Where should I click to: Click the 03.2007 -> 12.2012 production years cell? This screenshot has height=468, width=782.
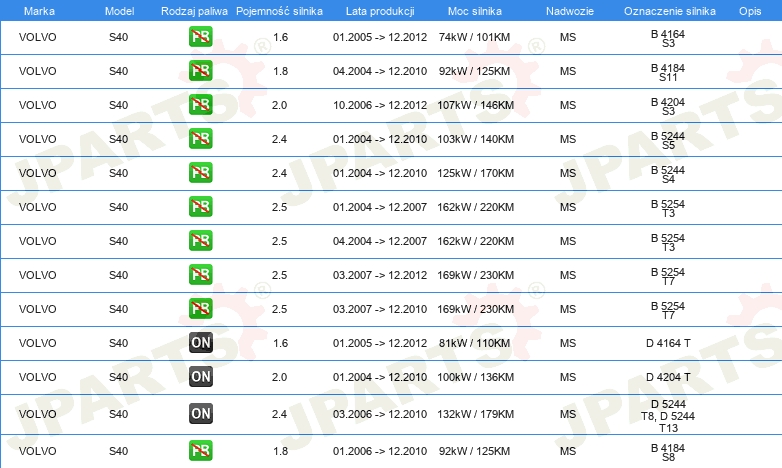pos(380,274)
